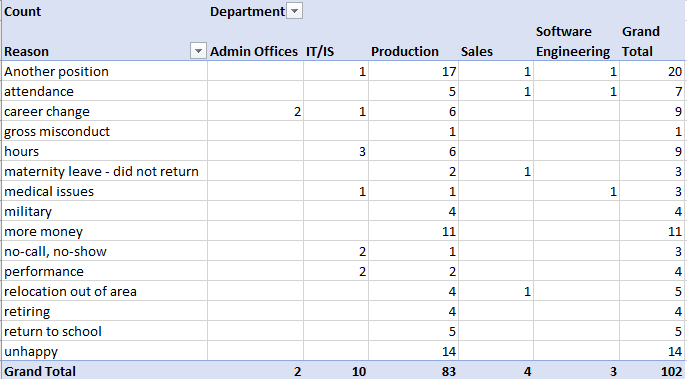Select the Admin Offices column header
The width and height of the screenshot is (687, 379).
pos(255,51)
